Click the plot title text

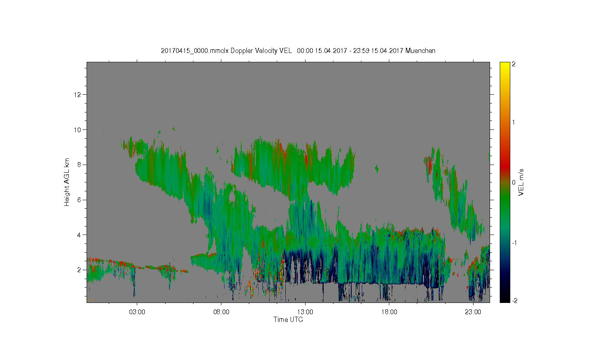[x=298, y=51]
